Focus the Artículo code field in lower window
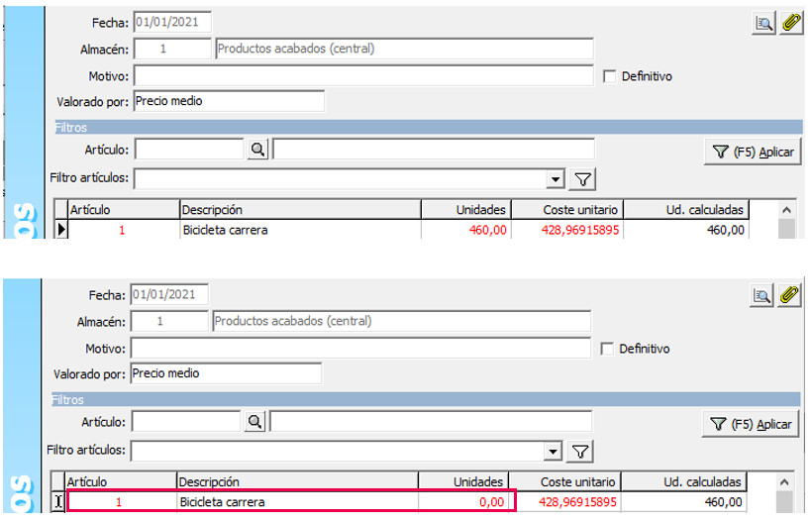This screenshot has width=812, height=521. (186, 422)
